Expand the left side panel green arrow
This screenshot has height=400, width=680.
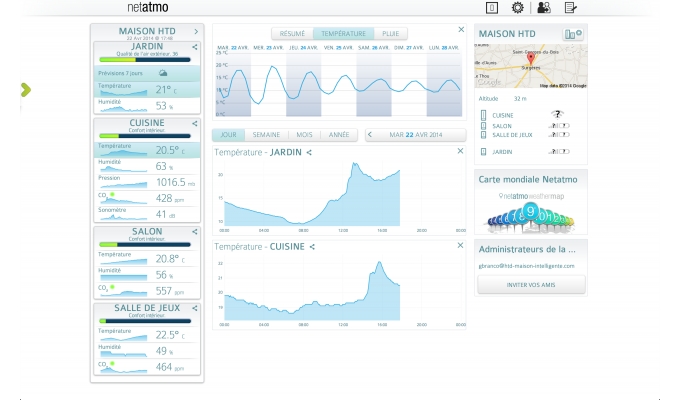point(25,90)
